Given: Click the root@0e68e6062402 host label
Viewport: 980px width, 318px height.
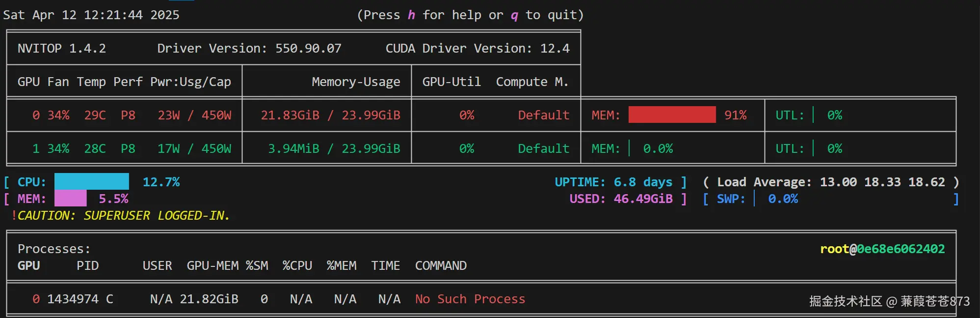Looking at the screenshot, I should [882, 249].
